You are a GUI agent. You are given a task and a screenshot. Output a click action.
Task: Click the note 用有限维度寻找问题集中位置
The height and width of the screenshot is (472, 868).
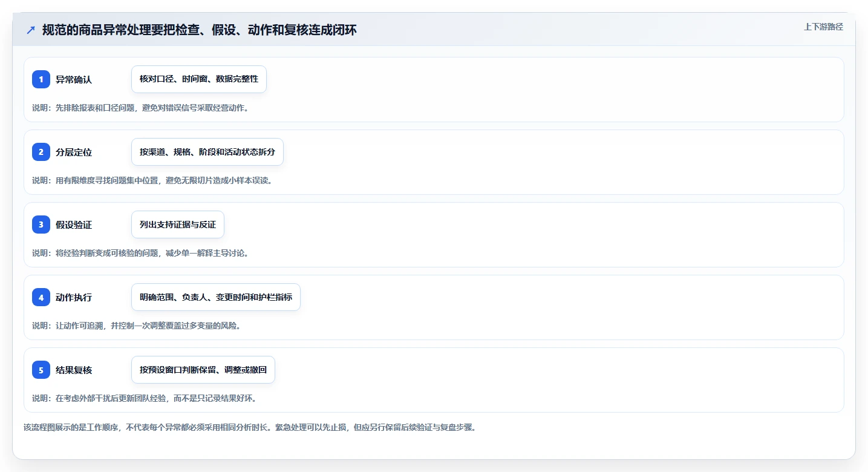(152, 180)
